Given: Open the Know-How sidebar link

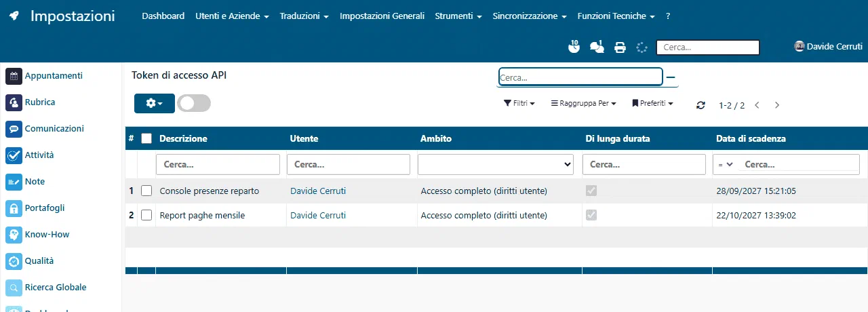Looking at the screenshot, I should [x=47, y=235].
